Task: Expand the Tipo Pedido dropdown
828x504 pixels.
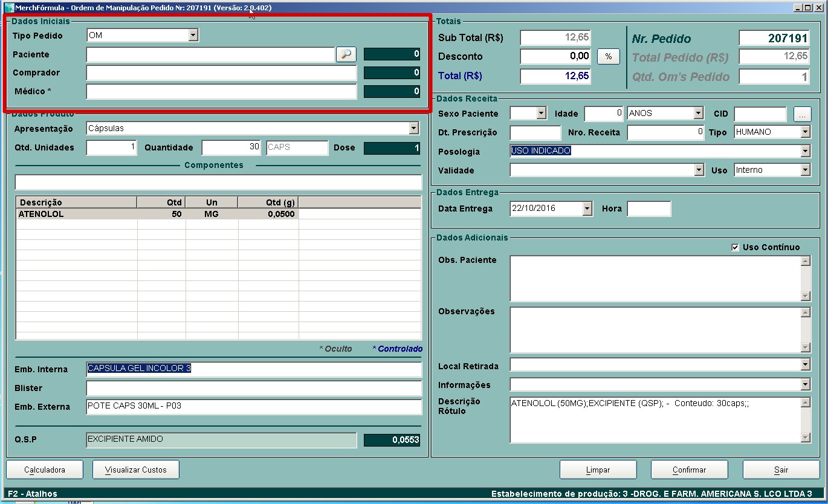Action: pyautogui.click(x=193, y=36)
